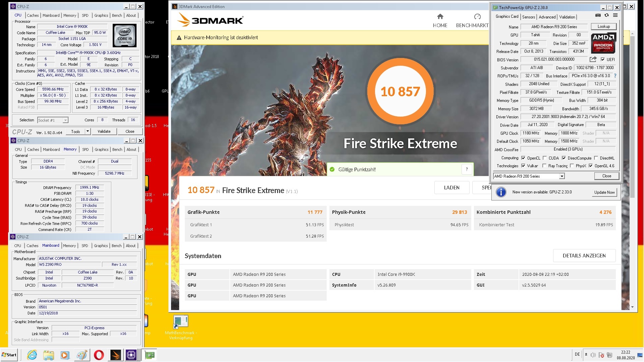This screenshot has width=644, height=362.
Task: Click the hardware-monitoring warning triangle icon
Action: [x=179, y=38]
